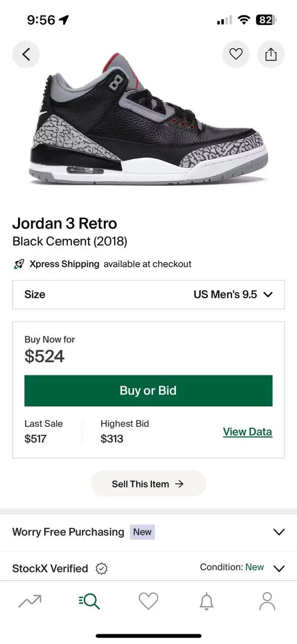Expand the StockX Verified section

coord(279,568)
